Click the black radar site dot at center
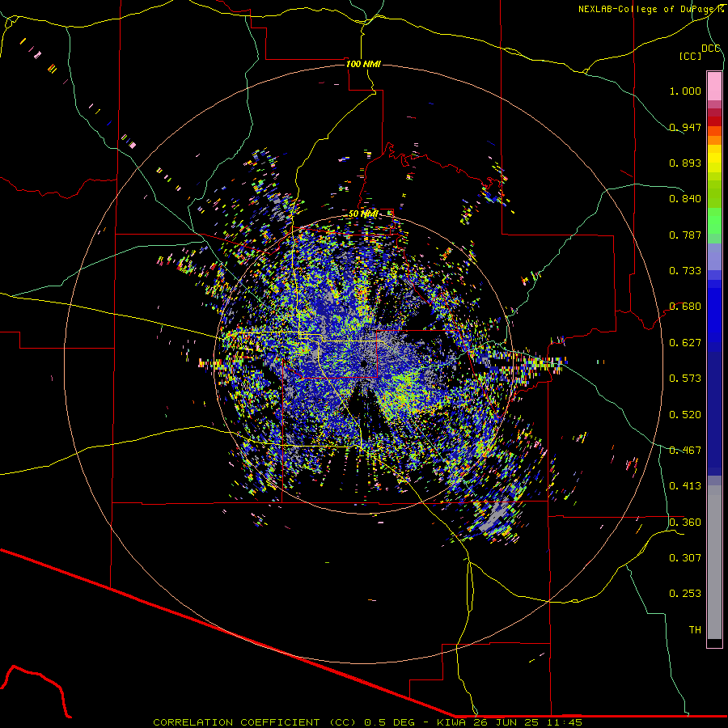The width and height of the screenshot is (728, 728). pyautogui.click(x=364, y=363)
